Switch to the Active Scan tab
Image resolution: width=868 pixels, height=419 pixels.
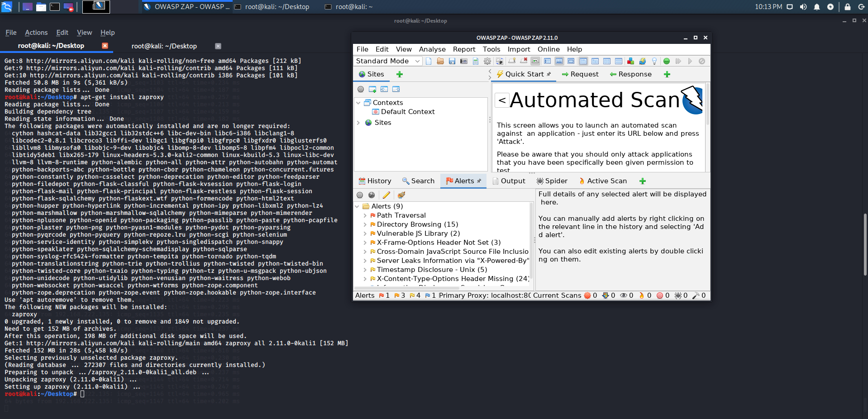coord(602,181)
